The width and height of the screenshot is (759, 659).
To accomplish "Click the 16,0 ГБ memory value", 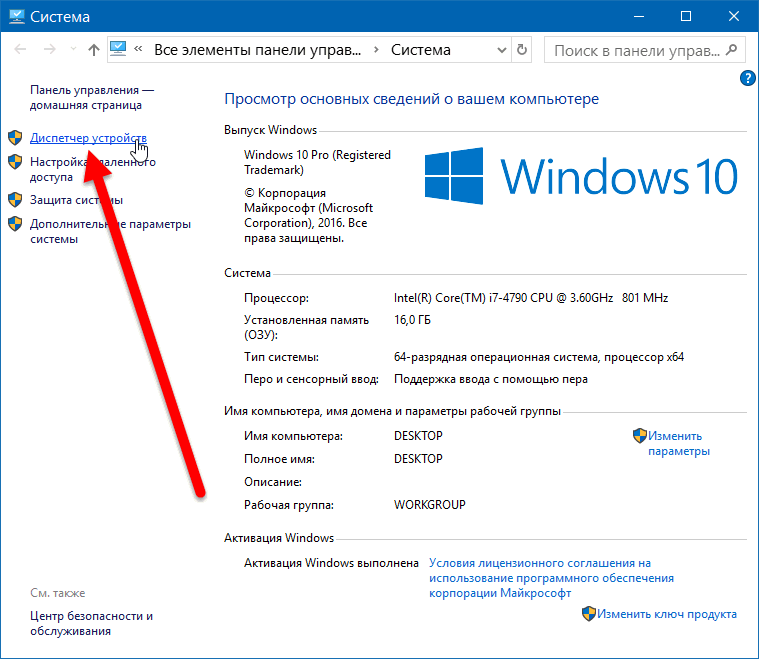I will point(412,320).
